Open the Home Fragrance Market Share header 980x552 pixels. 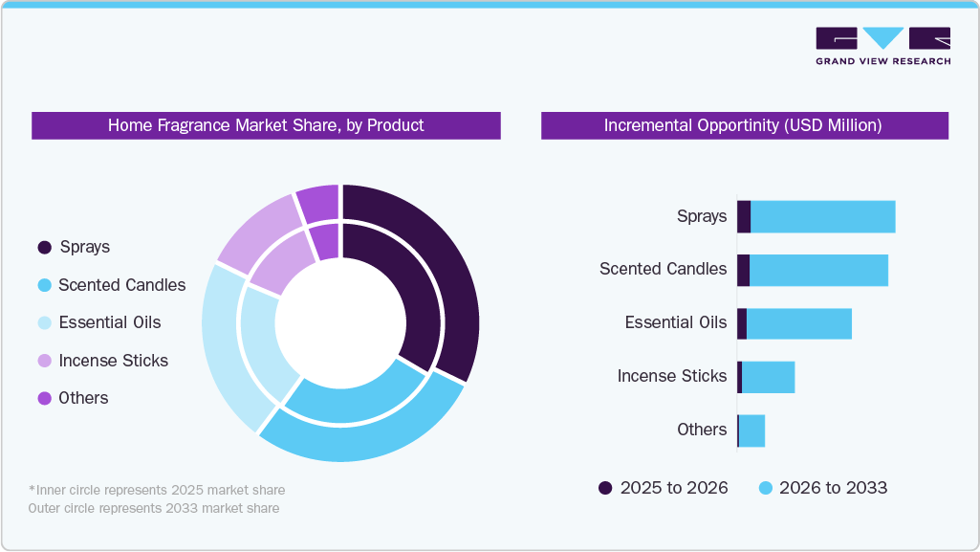(x=267, y=125)
